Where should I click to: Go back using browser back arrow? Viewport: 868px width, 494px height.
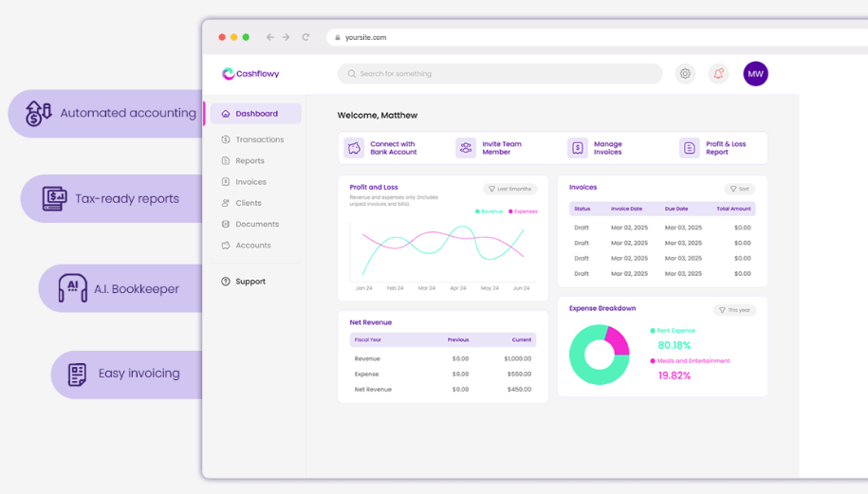(270, 37)
